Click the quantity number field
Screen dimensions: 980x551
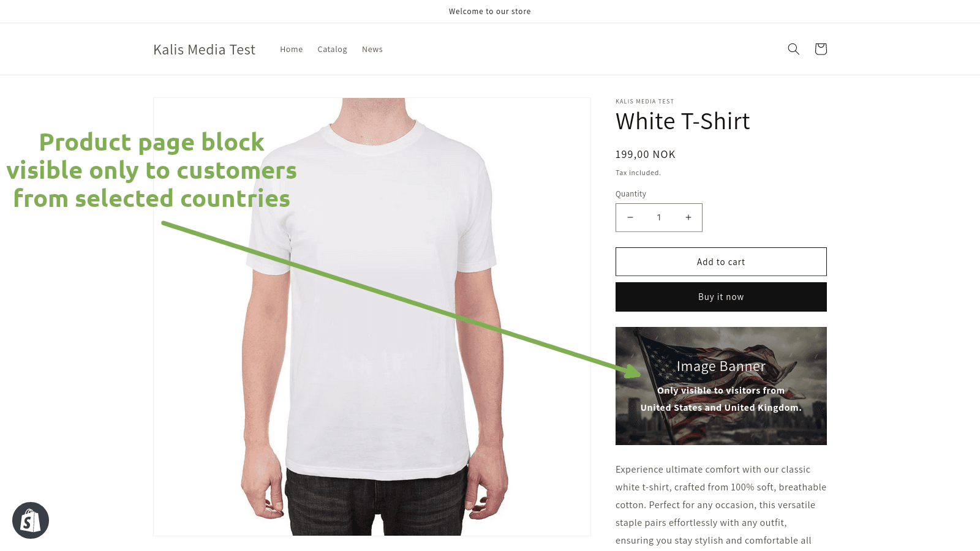point(659,217)
